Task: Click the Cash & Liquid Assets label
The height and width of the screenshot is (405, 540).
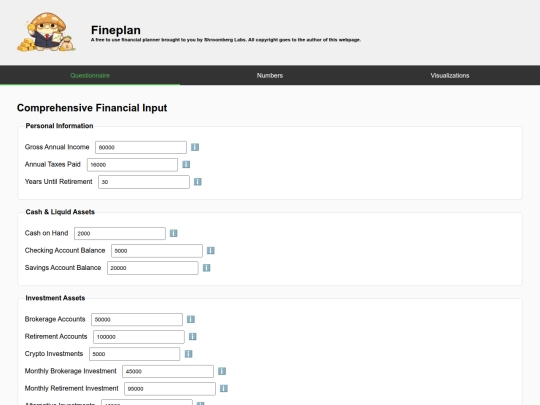Action: (x=60, y=212)
